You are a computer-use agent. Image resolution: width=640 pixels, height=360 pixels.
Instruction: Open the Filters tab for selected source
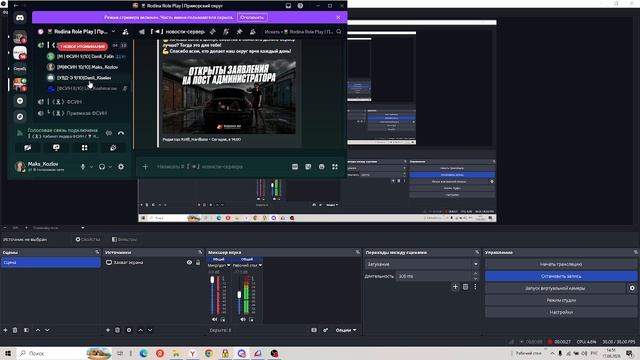click(x=124, y=239)
